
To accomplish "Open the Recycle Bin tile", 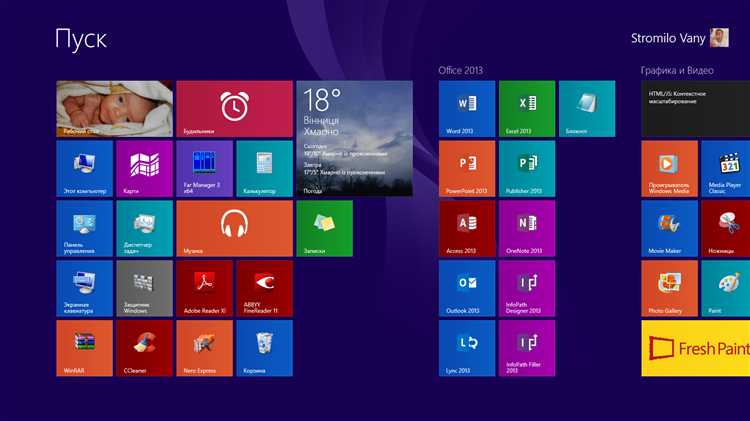I will [x=265, y=348].
